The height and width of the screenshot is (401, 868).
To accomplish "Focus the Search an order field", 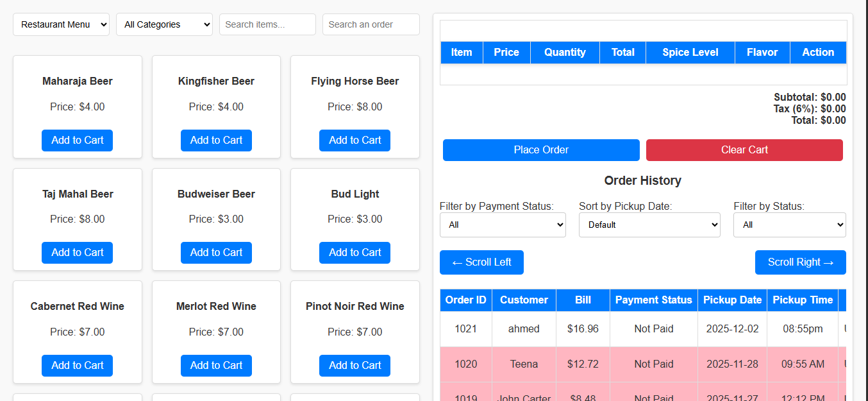I will pos(371,24).
